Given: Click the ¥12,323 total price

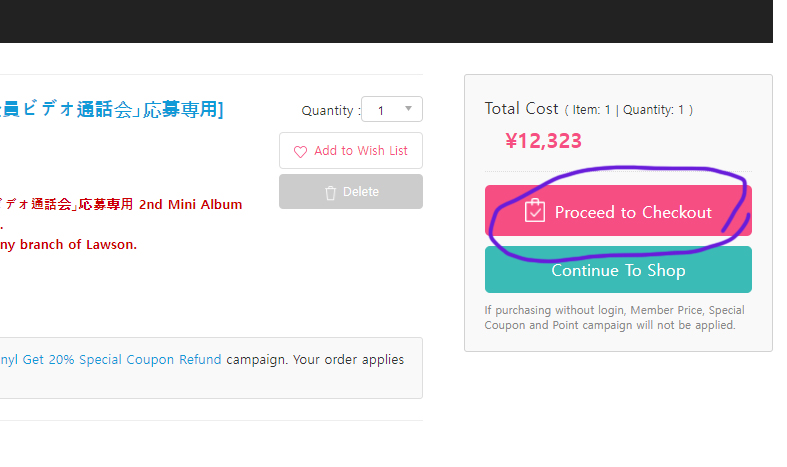Looking at the screenshot, I should (x=544, y=141).
